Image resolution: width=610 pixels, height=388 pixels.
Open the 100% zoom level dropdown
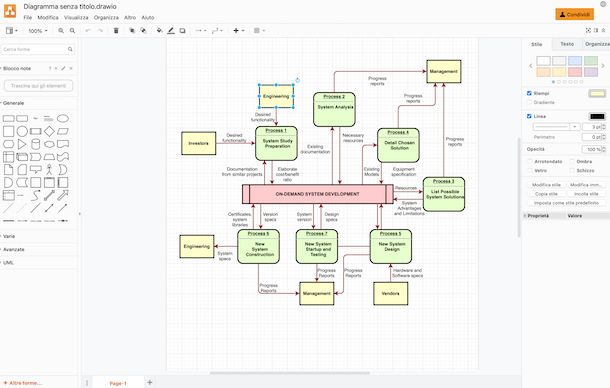click(x=38, y=31)
